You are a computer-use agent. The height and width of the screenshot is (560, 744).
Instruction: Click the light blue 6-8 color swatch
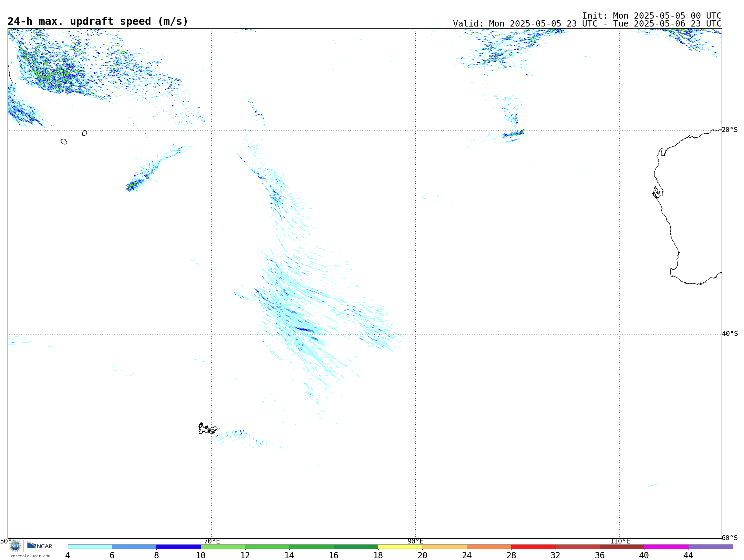click(134, 547)
